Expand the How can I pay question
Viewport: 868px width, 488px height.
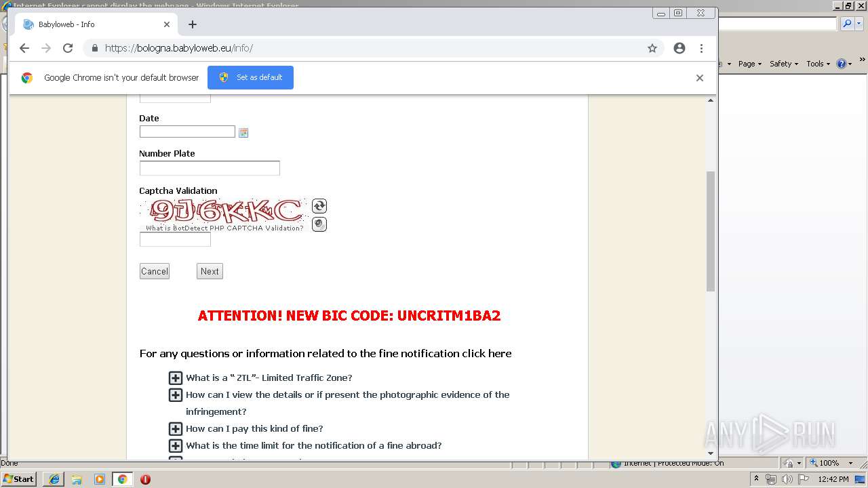click(x=176, y=429)
